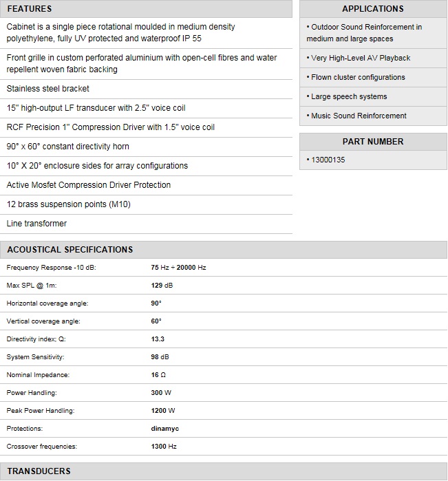Click the Frequency Response value 75 Hz ÷ 20000 Hz
448x481 pixels.
point(178,268)
